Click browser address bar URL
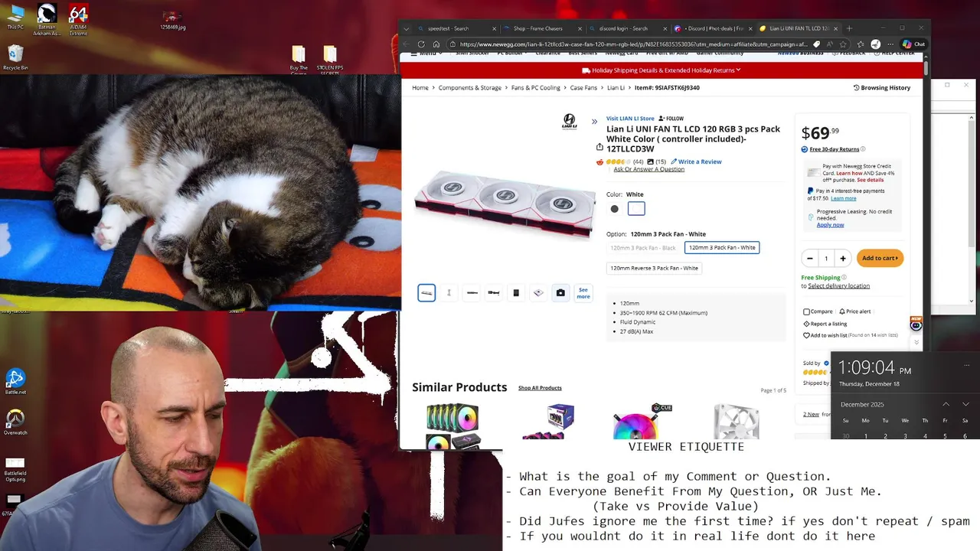The image size is (980, 551). 632,44
